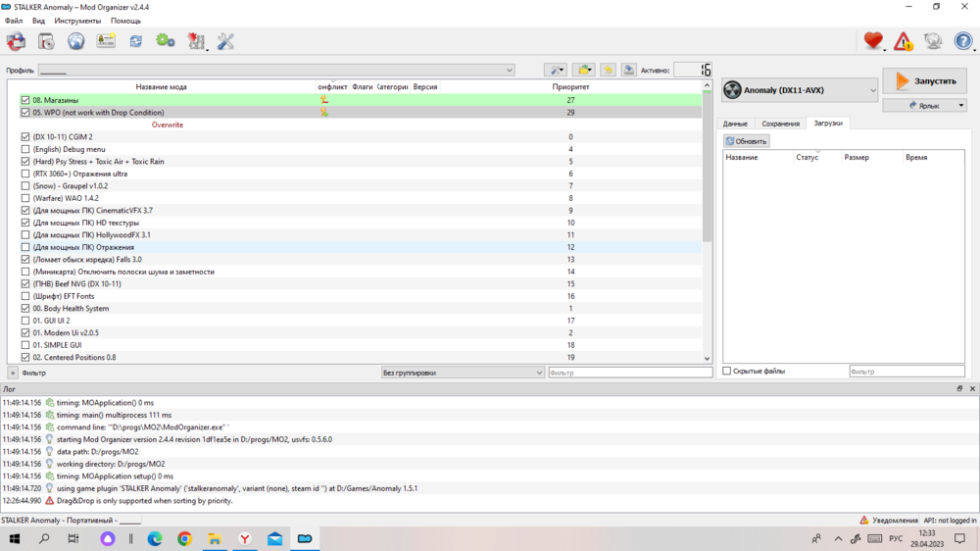
Task: Open Google Chrome from the taskbar
Action: [x=184, y=538]
